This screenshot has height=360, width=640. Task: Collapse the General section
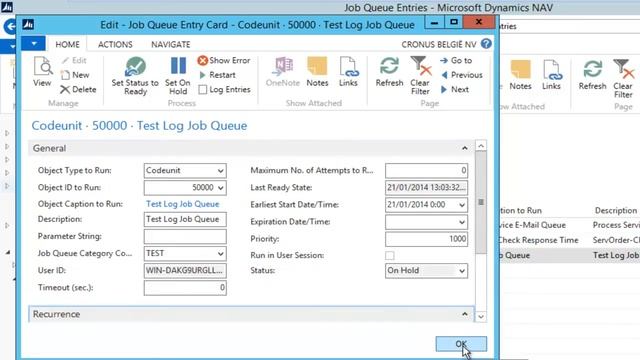tap(464, 148)
